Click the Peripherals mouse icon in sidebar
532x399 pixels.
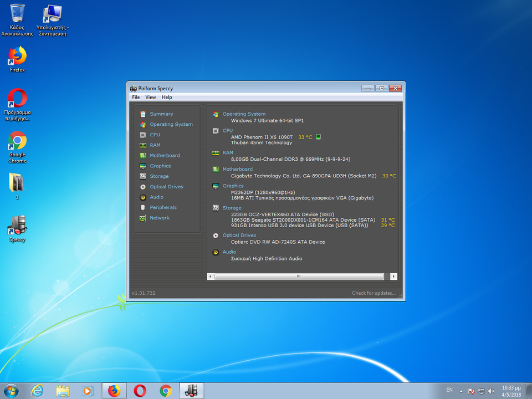(143, 207)
